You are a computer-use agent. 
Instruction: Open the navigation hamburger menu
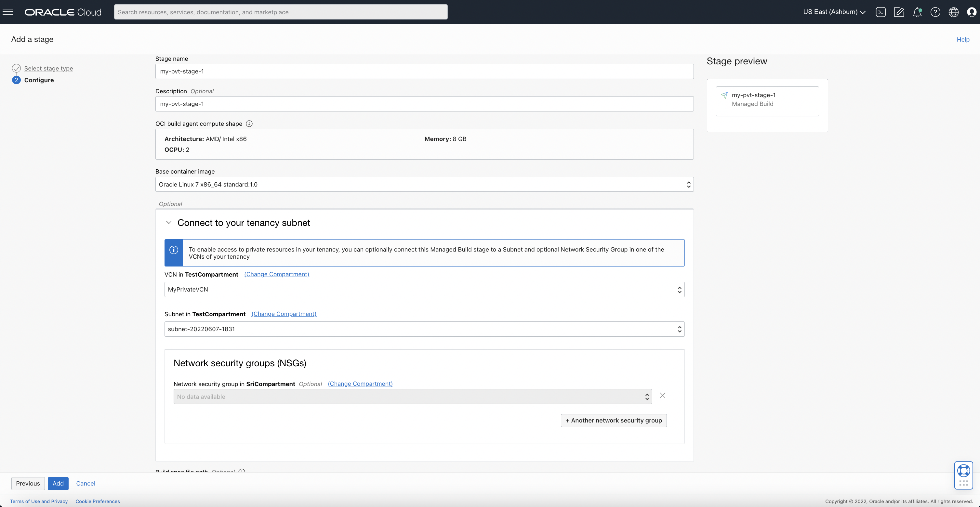tap(8, 11)
